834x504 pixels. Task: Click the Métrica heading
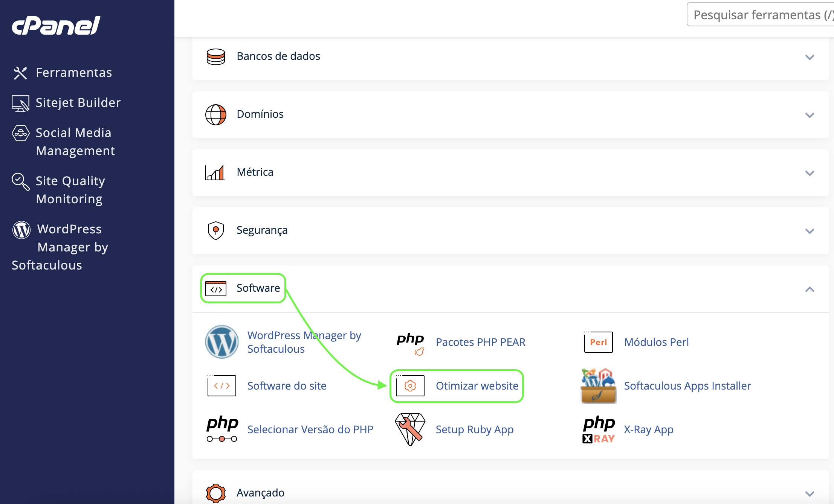255,172
